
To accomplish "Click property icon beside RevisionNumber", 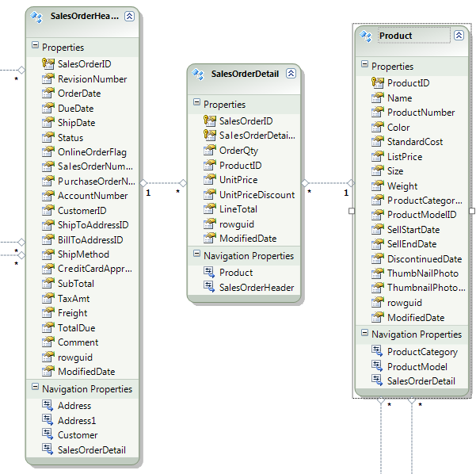I will click(x=48, y=78).
